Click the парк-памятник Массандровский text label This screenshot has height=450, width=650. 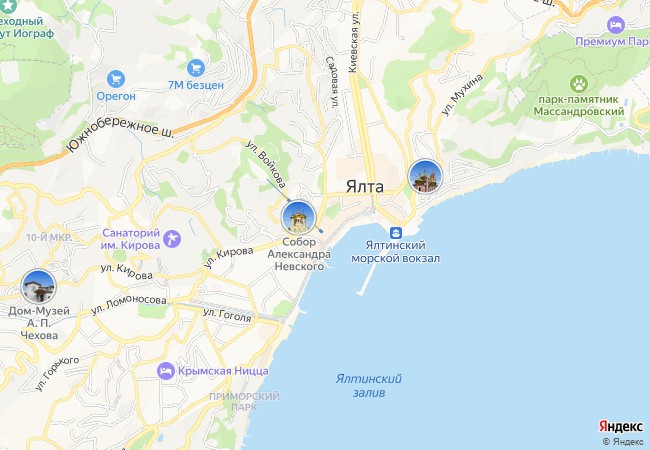click(579, 106)
